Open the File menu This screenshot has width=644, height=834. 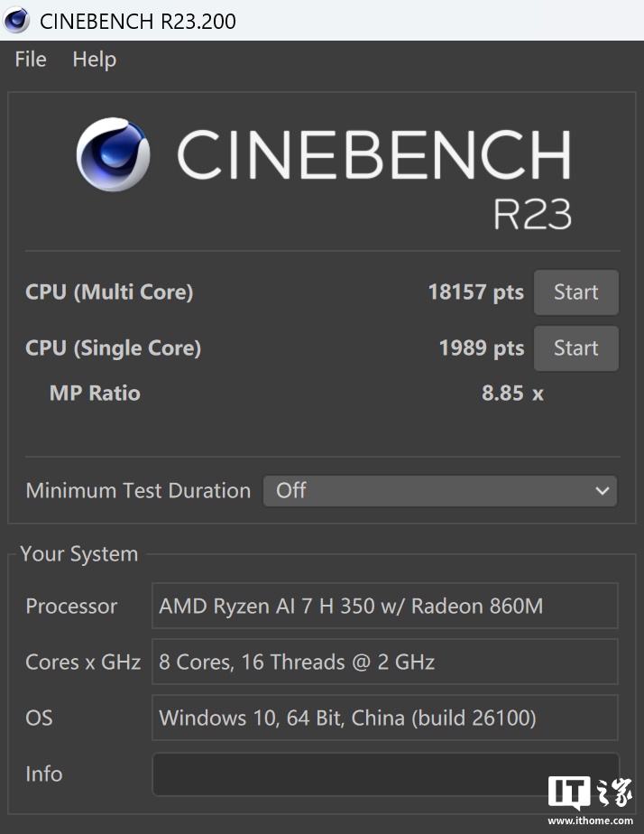[31, 60]
